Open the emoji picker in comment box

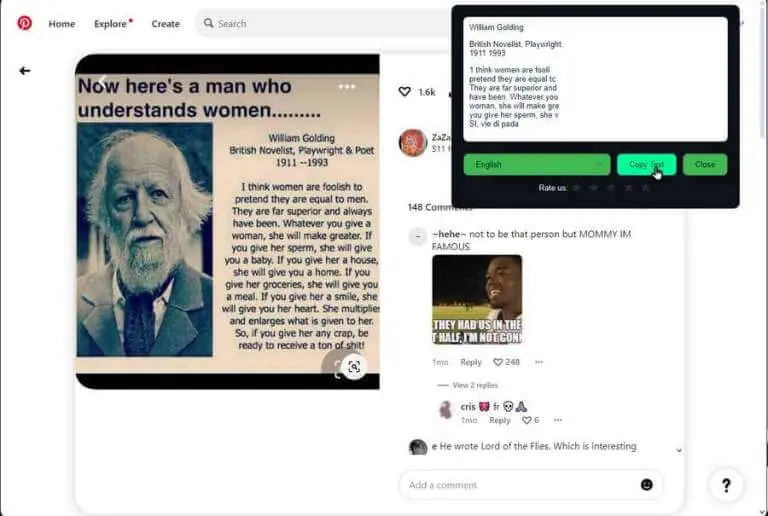click(647, 485)
